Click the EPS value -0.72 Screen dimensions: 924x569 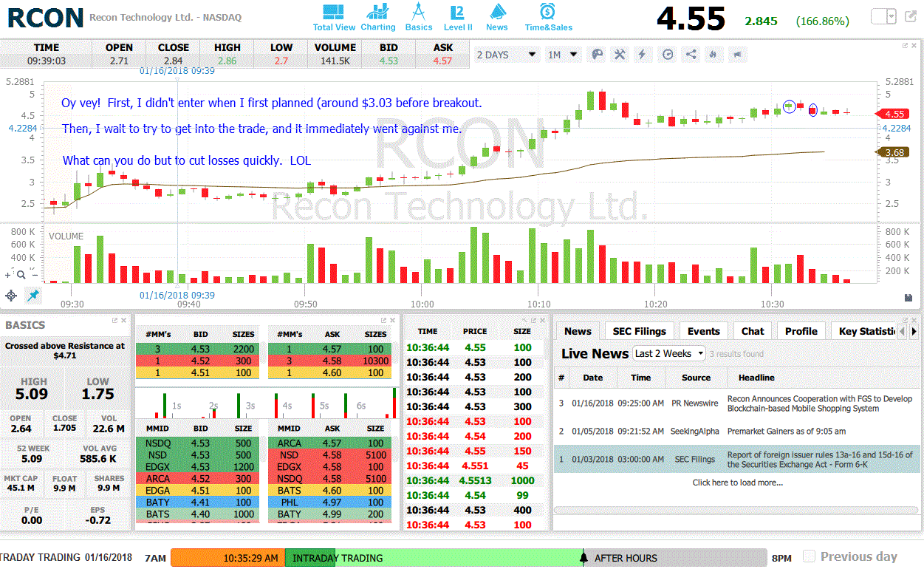(98, 520)
